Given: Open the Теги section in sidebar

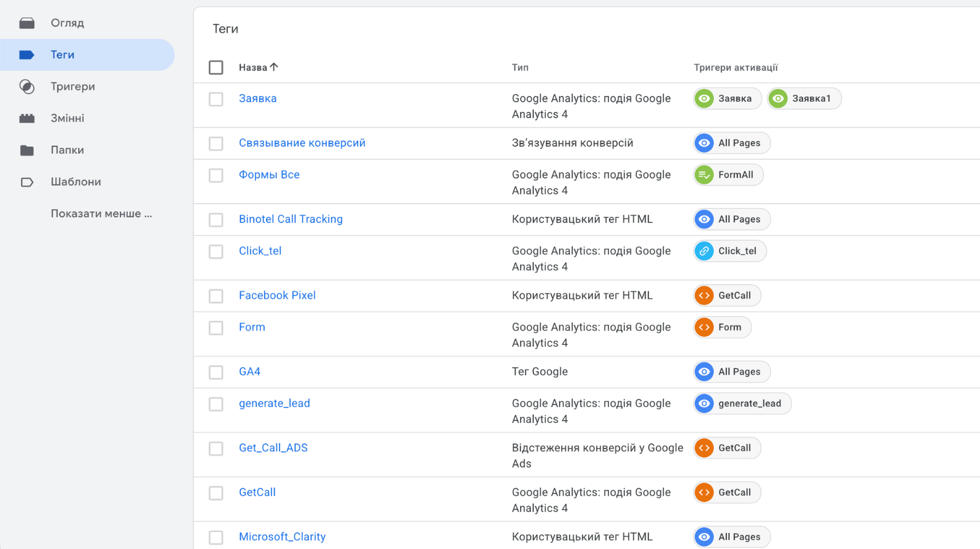Looking at the screenshot, I should (87, 55).
